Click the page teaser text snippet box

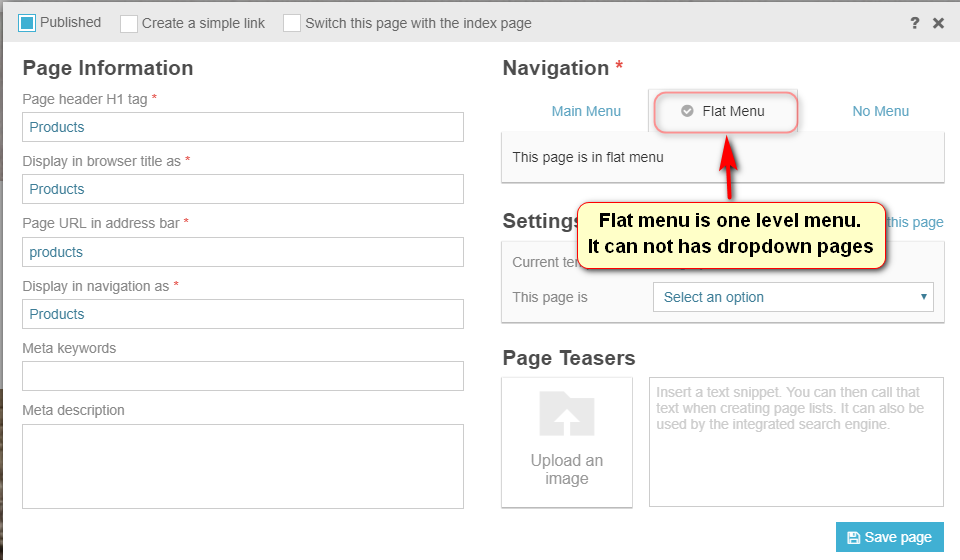[796, 442]
